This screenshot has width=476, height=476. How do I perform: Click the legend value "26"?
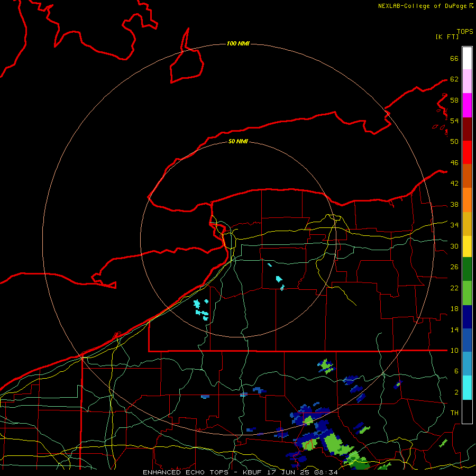tap(454, 267)
